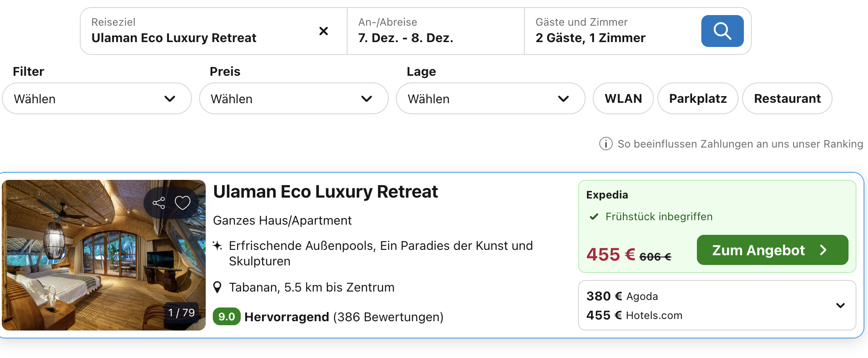This screenshot has width=868, height=358.
Task: Toggle the WLAN filter chip
Action: [x=623, y=98]
